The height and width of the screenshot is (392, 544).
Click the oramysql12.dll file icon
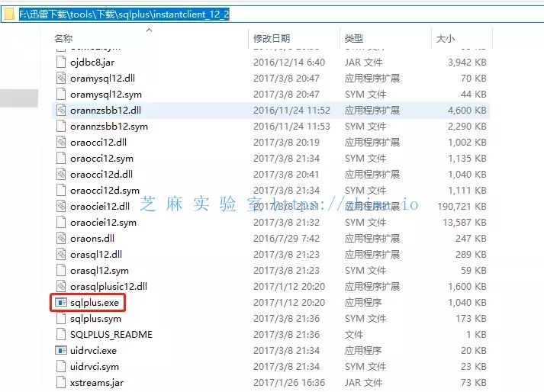pos(62,79)
